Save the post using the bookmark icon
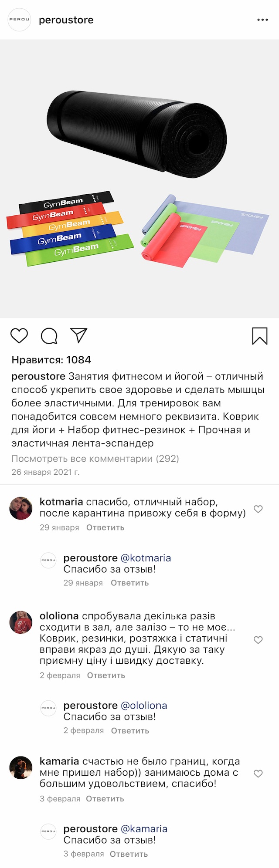 click(x=260, y=336)
